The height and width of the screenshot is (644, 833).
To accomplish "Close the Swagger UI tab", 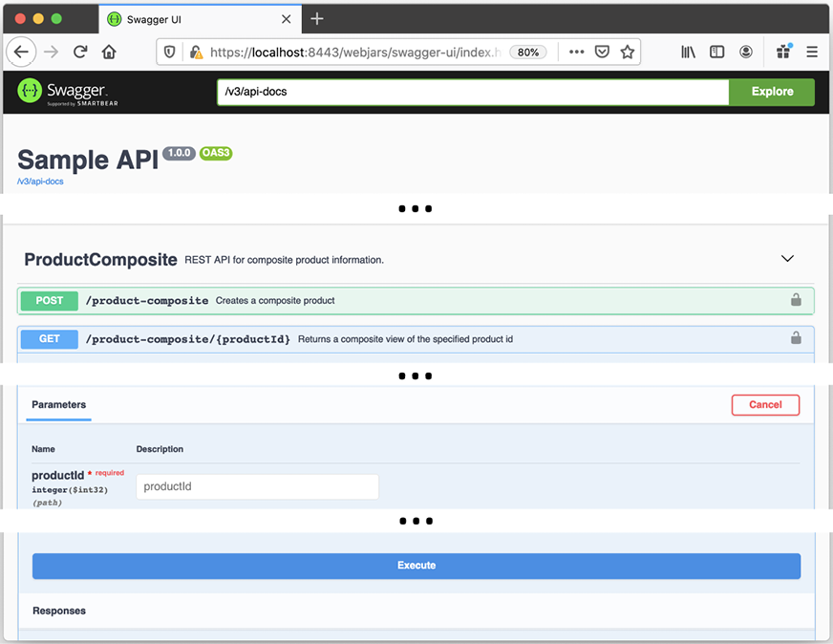I will point(286,19).
